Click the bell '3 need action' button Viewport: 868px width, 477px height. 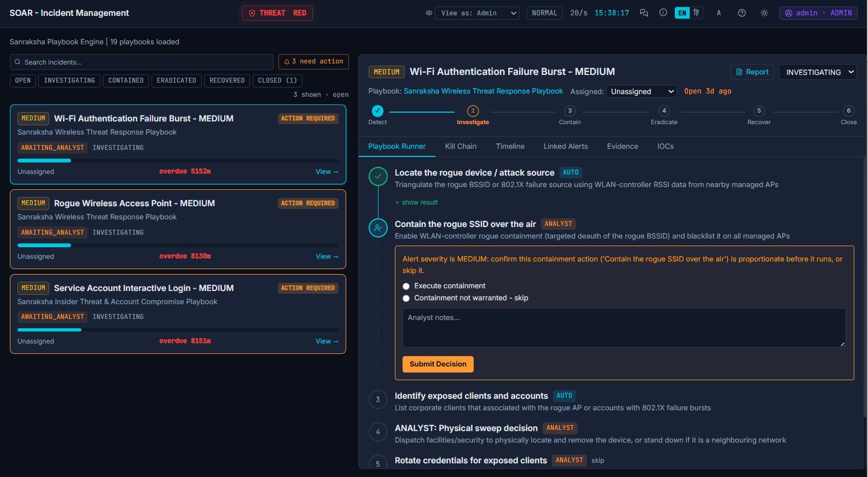(x=313, y=62)
